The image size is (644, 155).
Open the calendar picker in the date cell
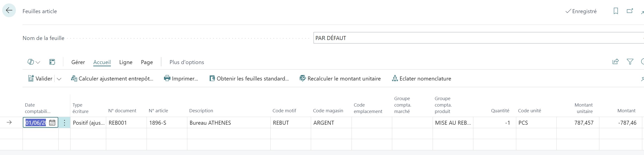click(x=52, y=122)
